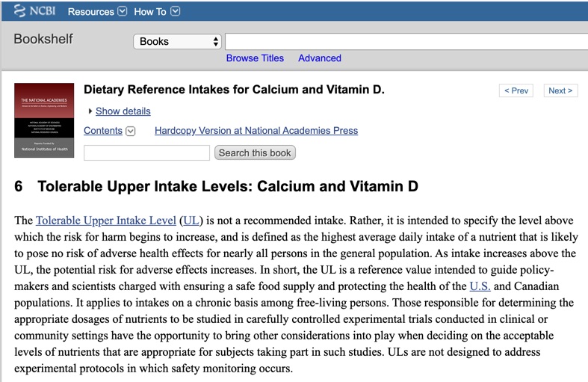Click the Resources menu chevron icon
This screenshot has width=588, height=382.
tap(123, 11)
